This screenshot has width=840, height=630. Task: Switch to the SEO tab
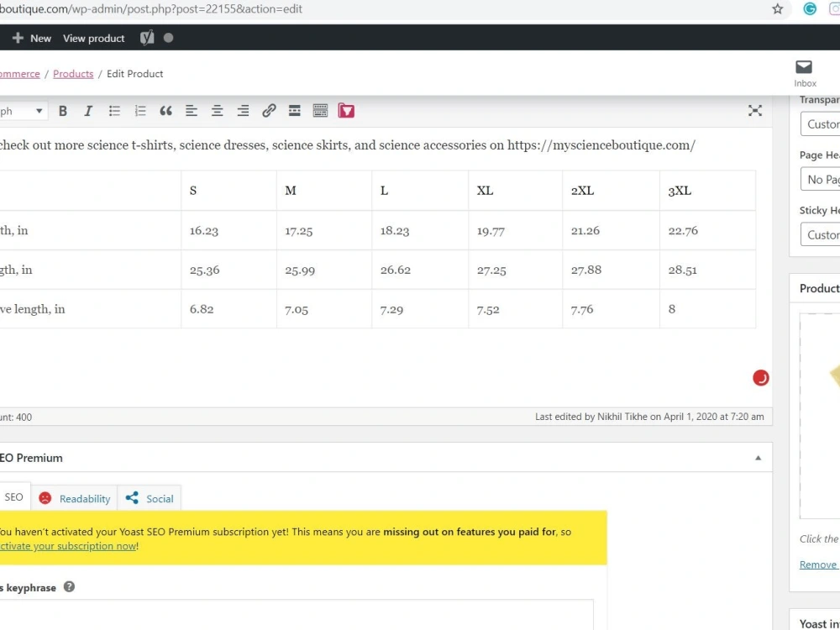click(14, 497)
